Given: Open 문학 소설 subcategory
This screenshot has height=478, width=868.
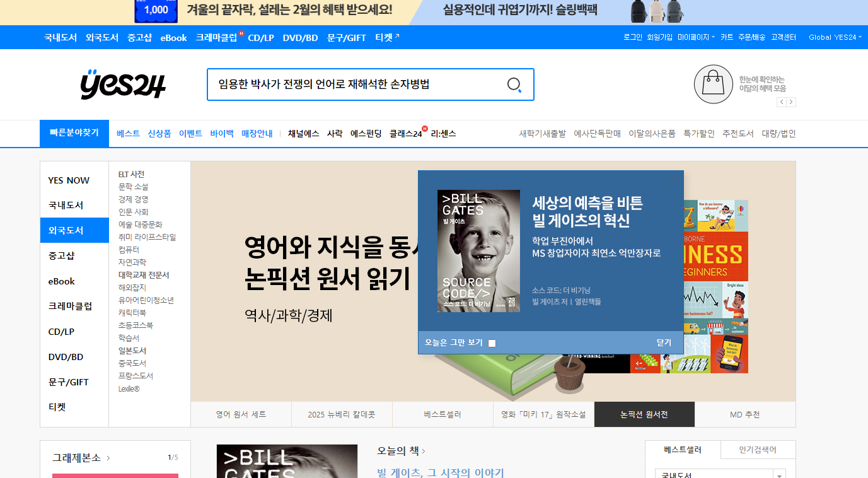Looking at the screenshot, I should coord(134,187).
